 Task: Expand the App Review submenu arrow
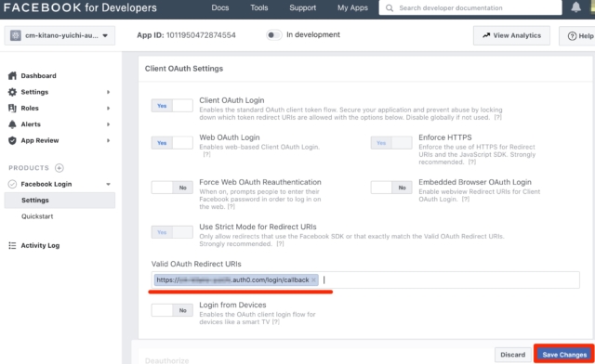(108, 140)
